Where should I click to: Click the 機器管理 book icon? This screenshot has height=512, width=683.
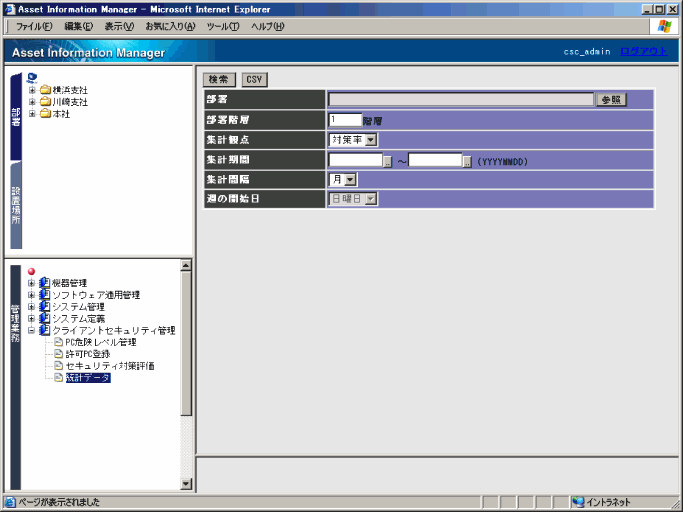point(44,283)
